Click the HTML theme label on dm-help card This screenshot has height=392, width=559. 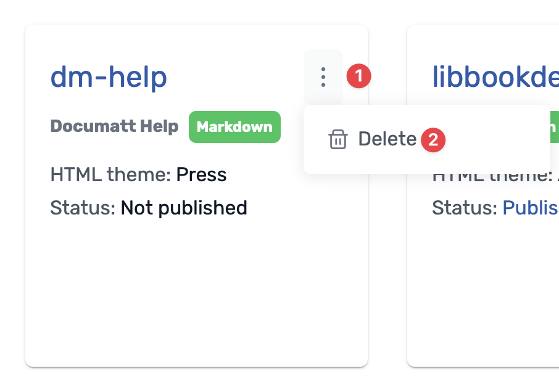(112, 174)
